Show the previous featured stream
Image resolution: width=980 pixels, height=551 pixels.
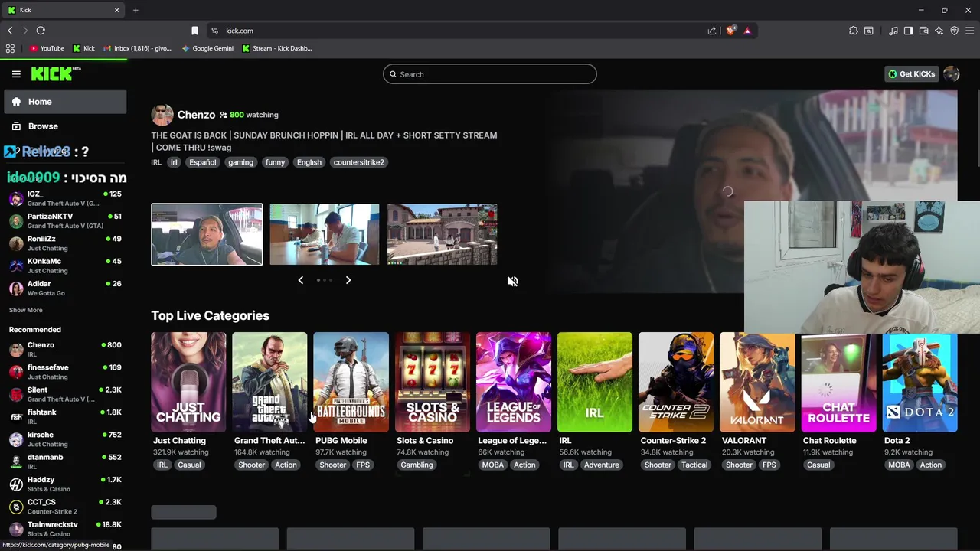[x=300, y=280]
